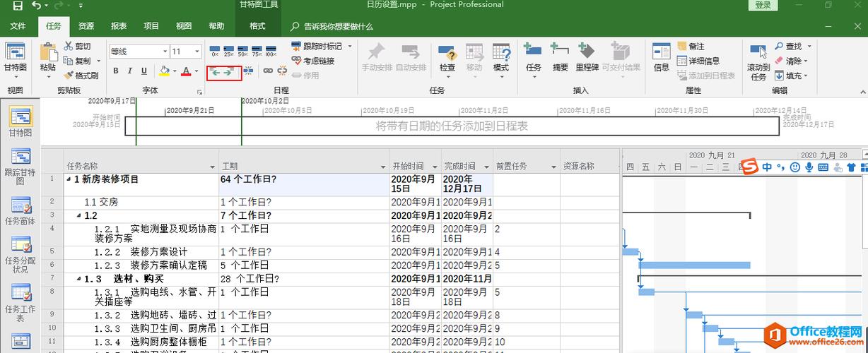This screenshot has height=353, width=868.
Task: Open the Mark on Track (跟踪时标记) arrow
Action: click(349, 47)
